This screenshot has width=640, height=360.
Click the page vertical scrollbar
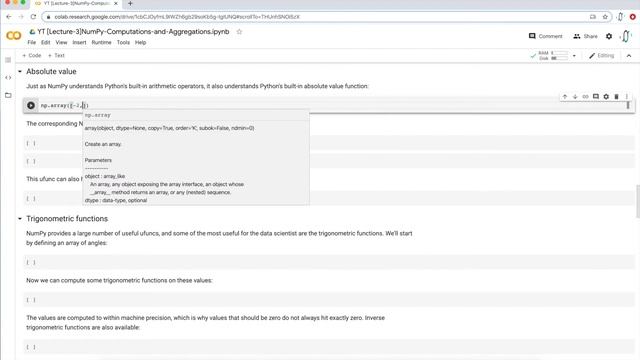(x=638, y=202)
